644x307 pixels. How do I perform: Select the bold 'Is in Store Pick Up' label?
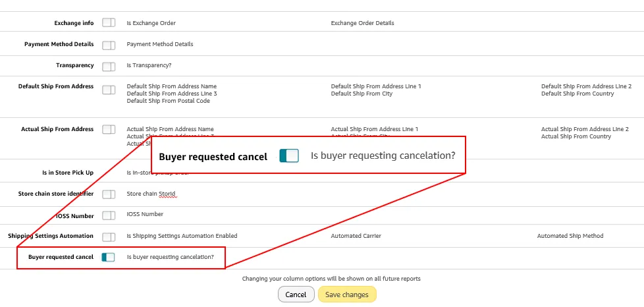click(68, 173)
